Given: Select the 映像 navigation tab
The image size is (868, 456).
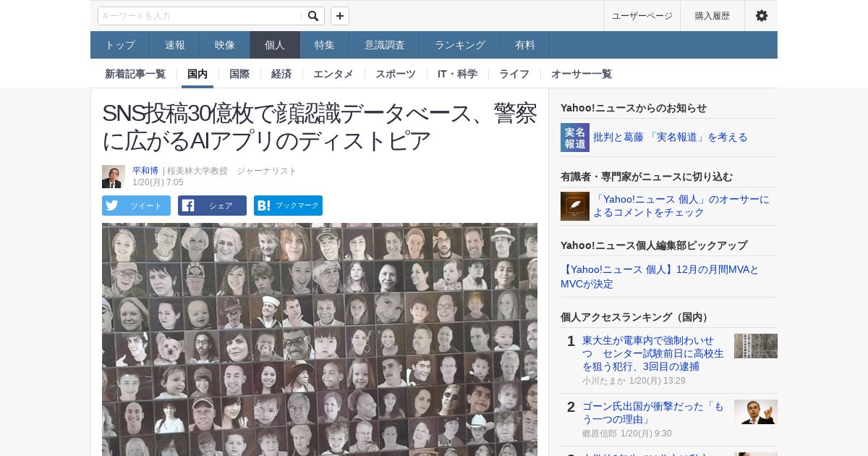Looking at the screenshot, I should [x=225, y=45].
